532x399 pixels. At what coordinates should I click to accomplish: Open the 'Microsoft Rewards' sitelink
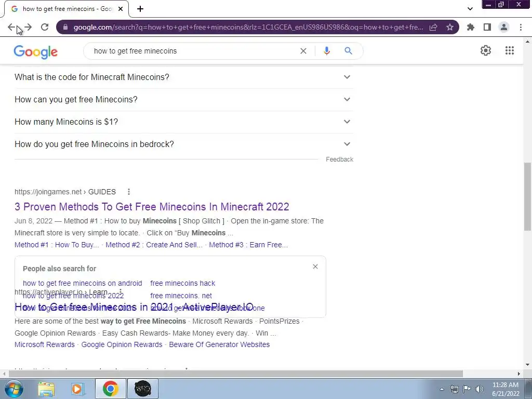click(x=45, y=344)
